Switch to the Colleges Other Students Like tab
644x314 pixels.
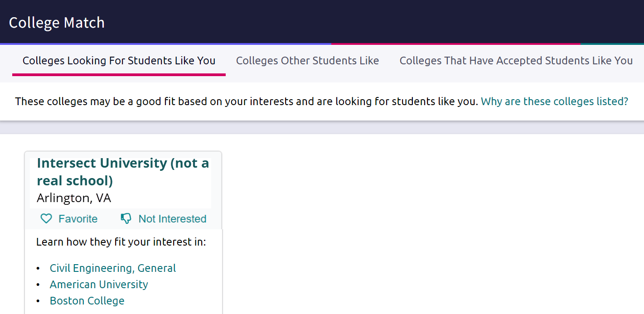tap(307, 60)
